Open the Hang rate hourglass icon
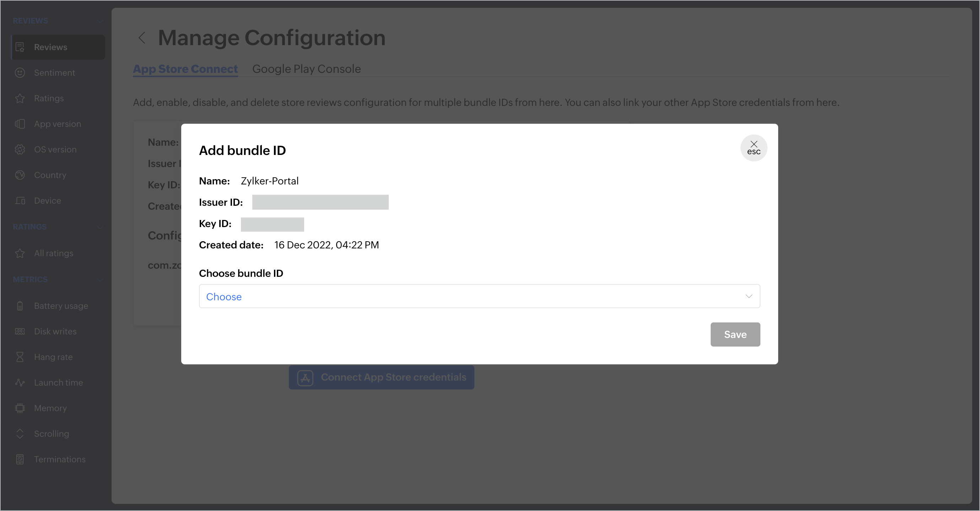Screen dimensions: 980x511 (x=20, y=357)
